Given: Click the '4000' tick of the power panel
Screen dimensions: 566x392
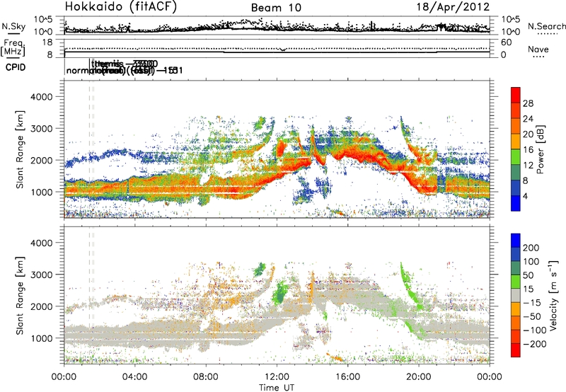Looking at the screenshot, I should (41, 97).
